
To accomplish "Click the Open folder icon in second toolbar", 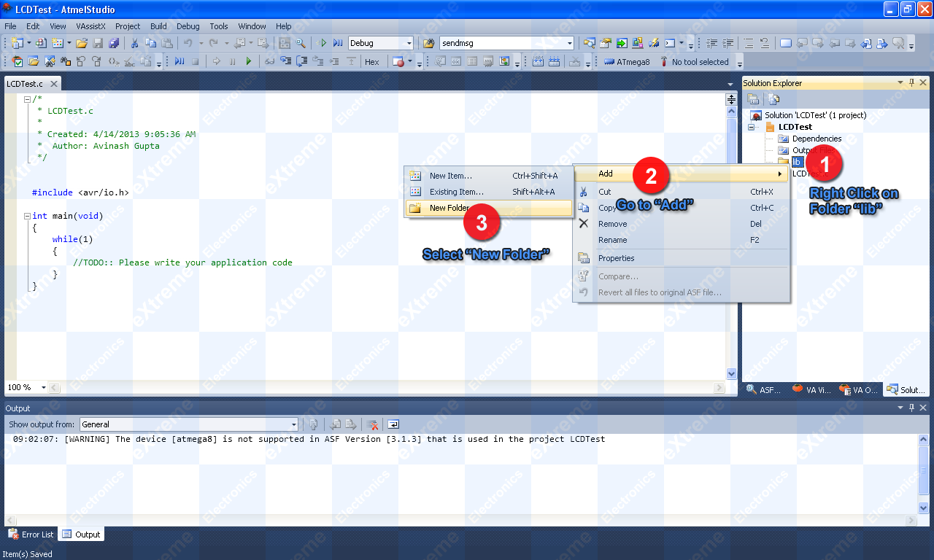I will (34, 62).
